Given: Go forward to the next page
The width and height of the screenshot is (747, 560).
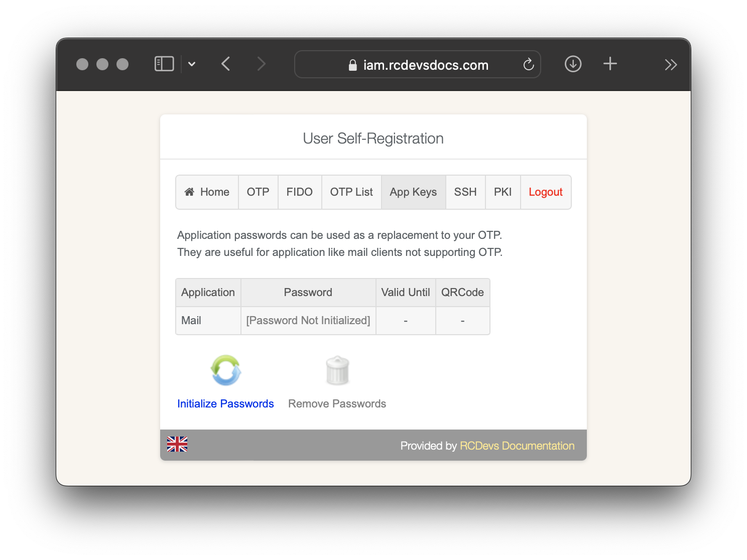Looking at the screenshot, I should [261, 64].
